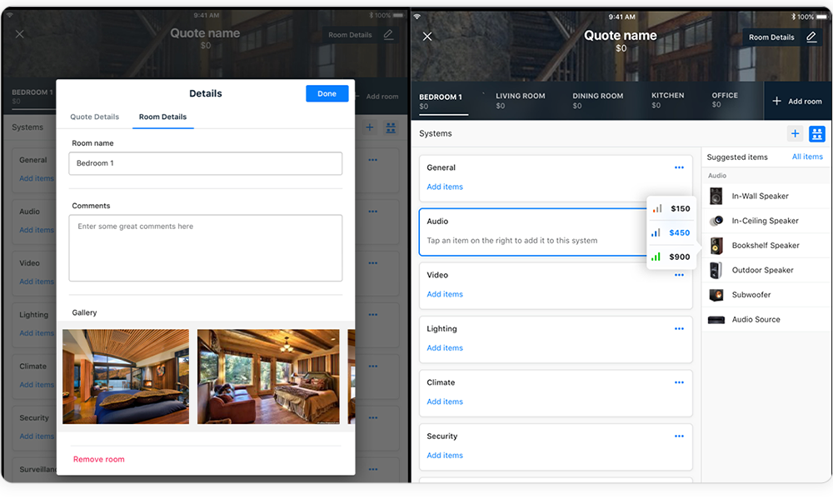Click Add items under Lighting in right screen
The image size is (833, 504).
445,348
